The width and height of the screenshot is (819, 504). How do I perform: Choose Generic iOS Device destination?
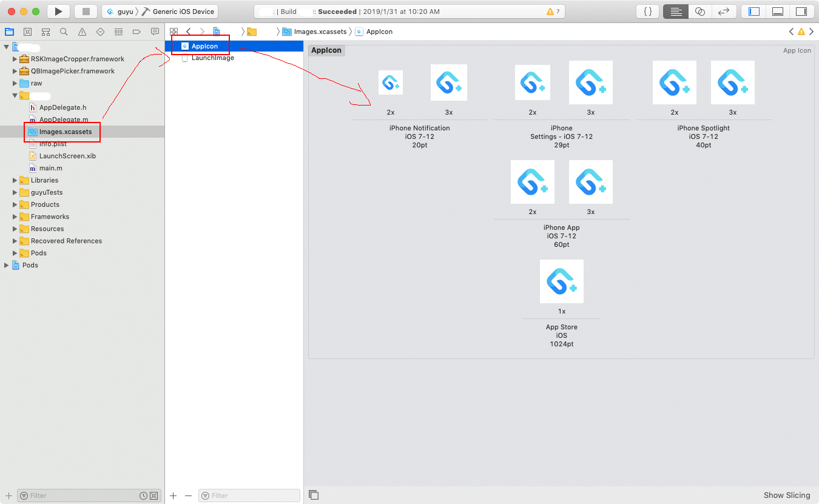(178, 12)
